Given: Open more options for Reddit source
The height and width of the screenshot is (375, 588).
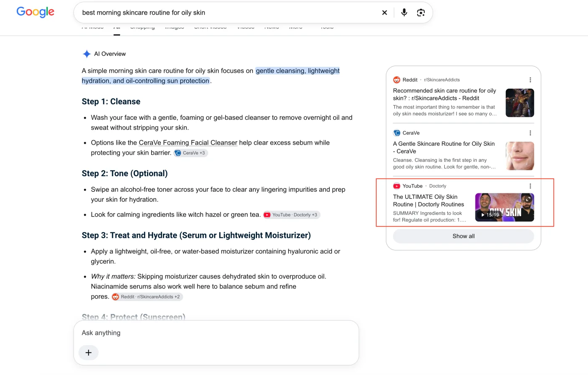Looking at the screenshot, I should [x=530, y=80].
